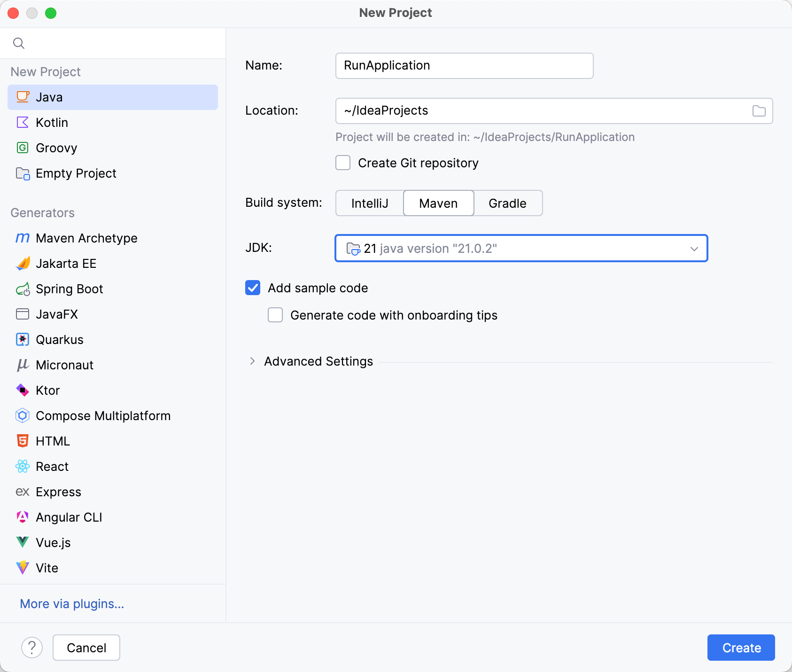Image resolution: width=792 pixels, height=672 pixels.
Task: Click the React atom icon
Action: point(23,467)
